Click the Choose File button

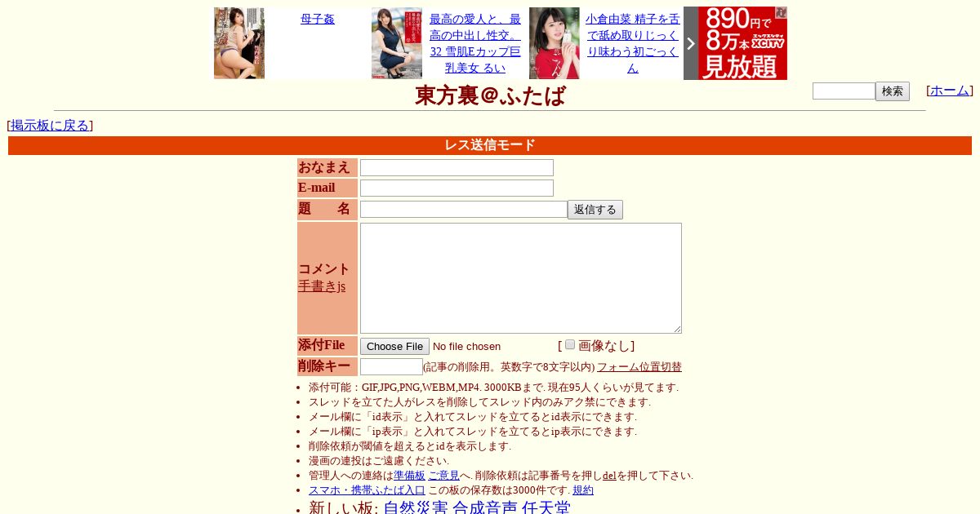[394, 347]
